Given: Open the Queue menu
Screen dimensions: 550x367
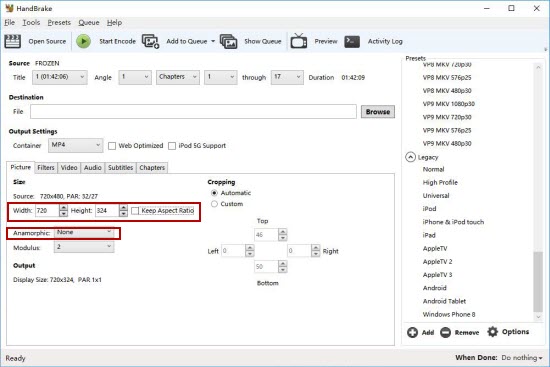Looking at the screenshot, I should [x=89, y=22].
